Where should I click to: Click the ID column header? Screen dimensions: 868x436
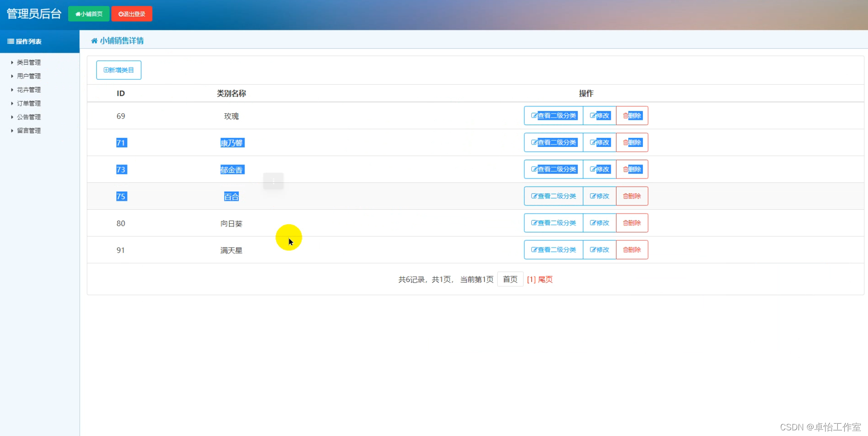tap(121, 94)
